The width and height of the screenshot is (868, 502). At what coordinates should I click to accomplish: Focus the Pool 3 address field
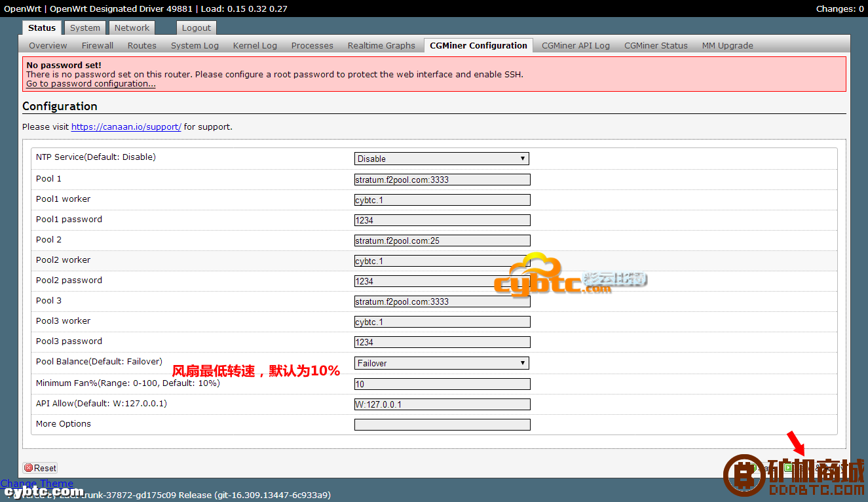pos(442,301)
